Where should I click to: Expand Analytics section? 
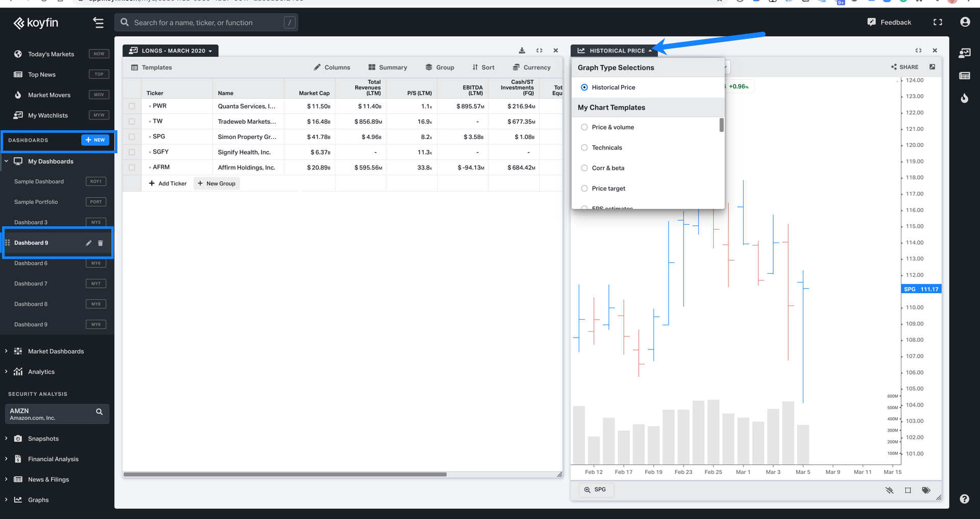click(6, 372)
